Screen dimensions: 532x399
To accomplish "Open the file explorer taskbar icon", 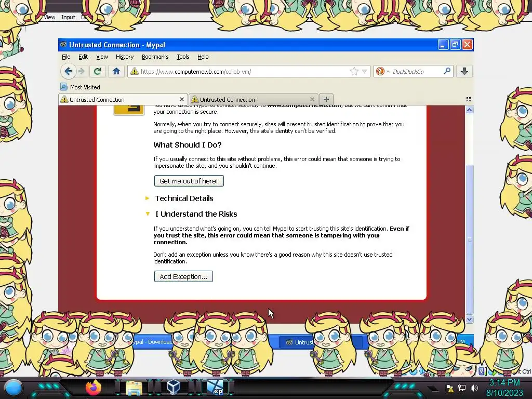I will pos(134,388).
